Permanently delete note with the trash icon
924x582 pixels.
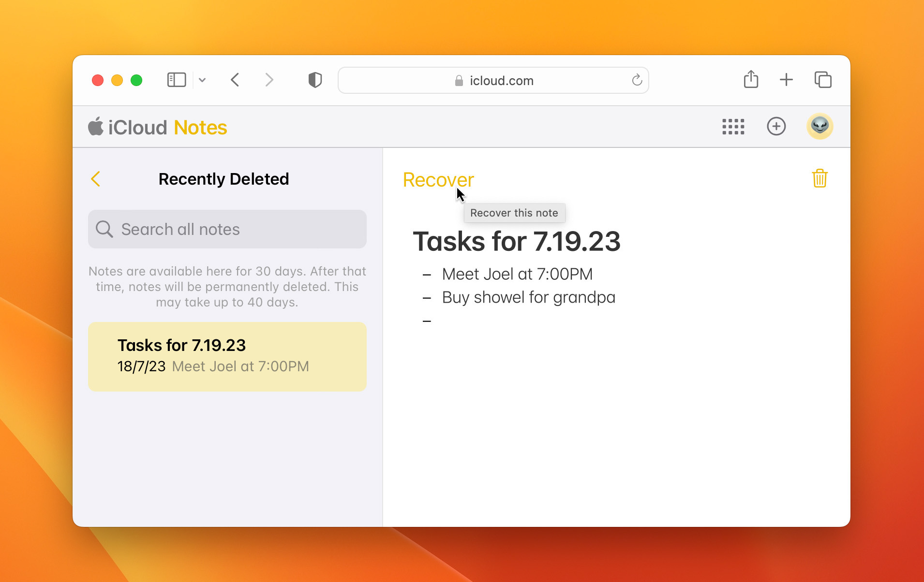click(820, 178)
